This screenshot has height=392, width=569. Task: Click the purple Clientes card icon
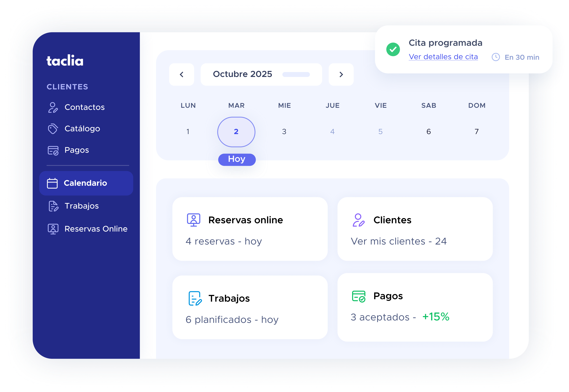(358, 220)
